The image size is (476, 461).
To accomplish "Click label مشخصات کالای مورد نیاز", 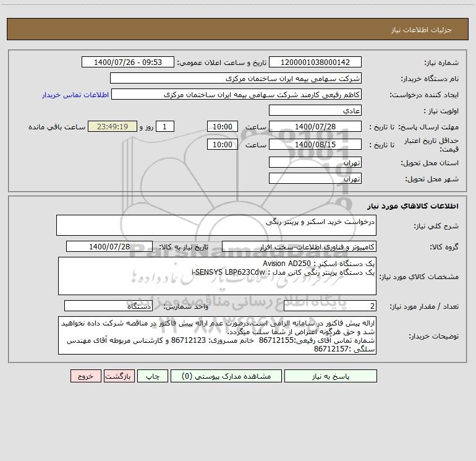I will coord(419,277).
